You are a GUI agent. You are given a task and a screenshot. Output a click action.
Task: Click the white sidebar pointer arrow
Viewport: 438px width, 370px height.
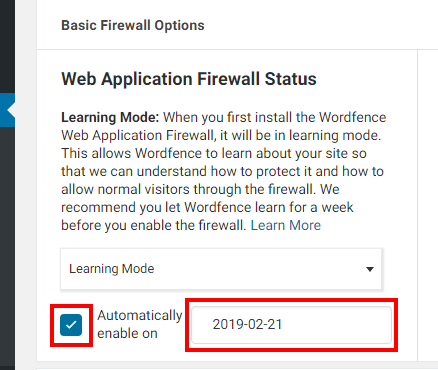click(11, 110)
